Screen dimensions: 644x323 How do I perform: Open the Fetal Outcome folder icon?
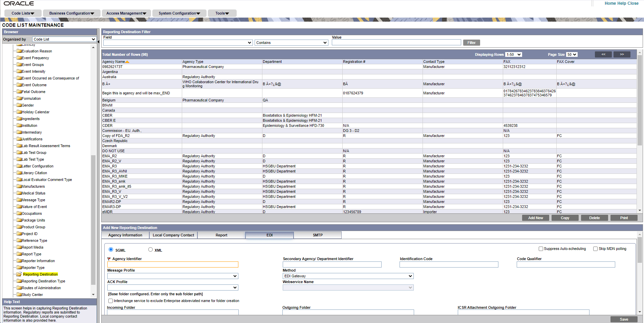19,92
